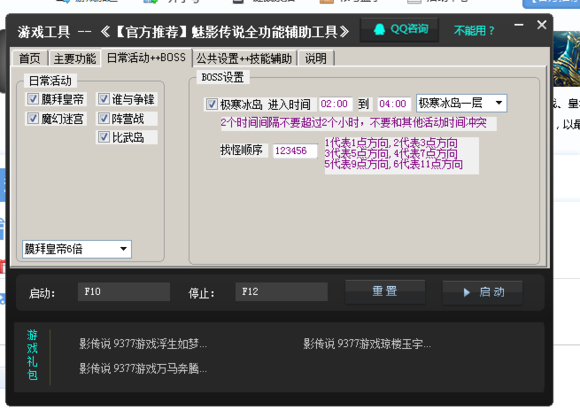Minimize the 游戏工具 window
Image resolution: width=580 pixels, height=410 pixels.
coord(519,25)
